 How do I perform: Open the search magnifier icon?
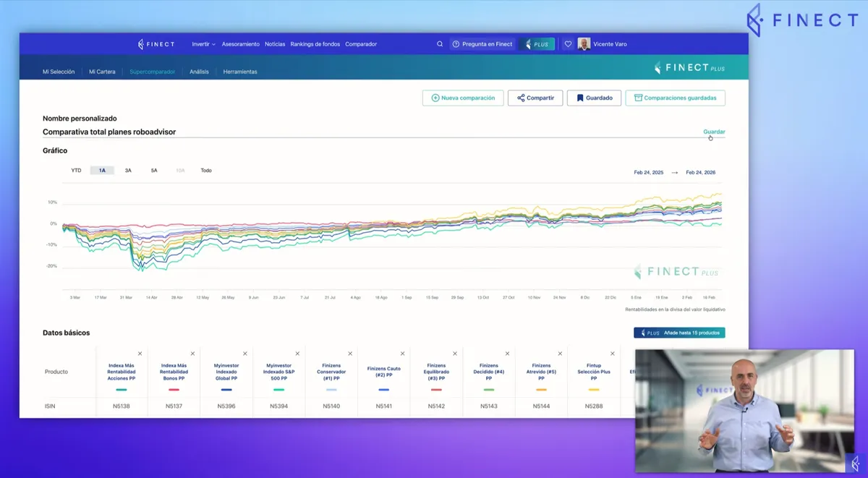tap(440, 44)
